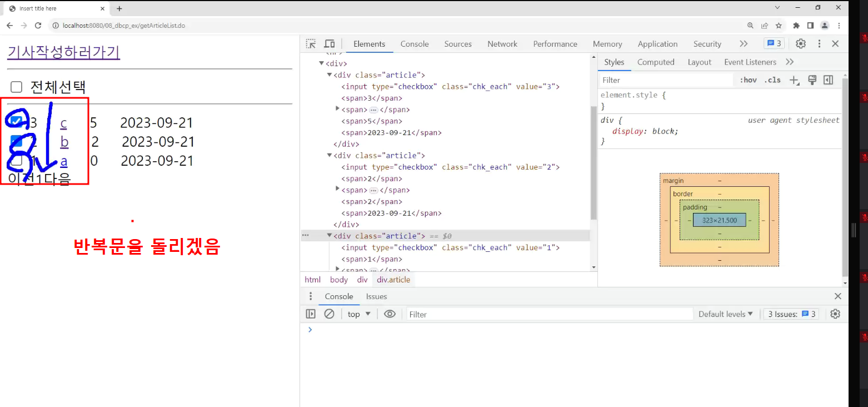The width and height of the screenshot is (868, 407).
Task: Open a new browser tab
Action: [x=119, y=8]
